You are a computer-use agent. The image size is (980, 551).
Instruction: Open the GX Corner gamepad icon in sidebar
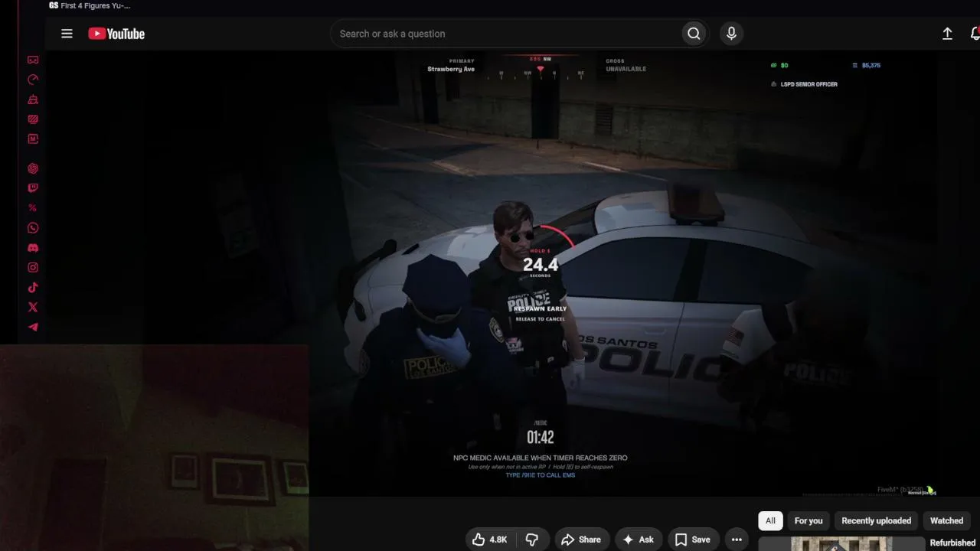[33, 60]
